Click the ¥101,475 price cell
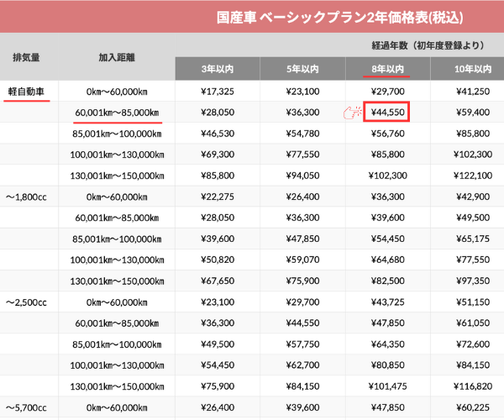 click(387, 388)
